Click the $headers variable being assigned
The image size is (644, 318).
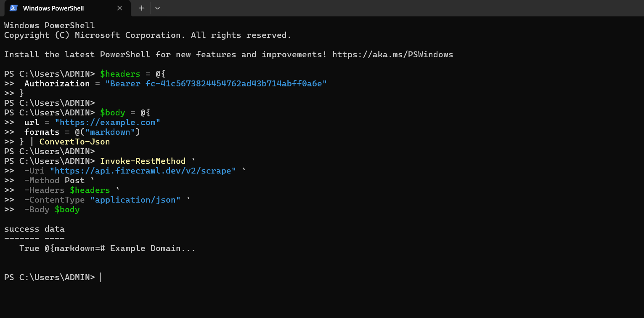(120, 74)
